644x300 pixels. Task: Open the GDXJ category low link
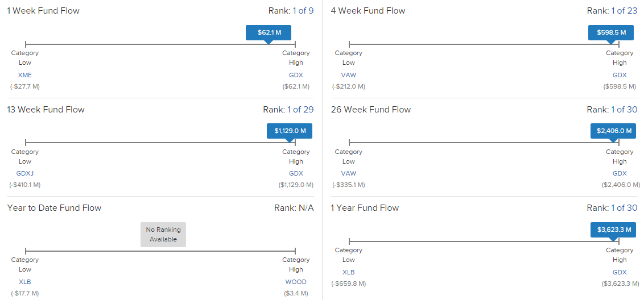pos(24,174)
